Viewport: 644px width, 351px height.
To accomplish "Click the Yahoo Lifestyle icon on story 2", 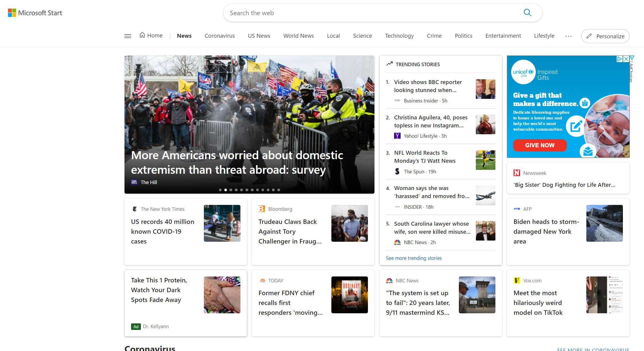I will (x=397, y=135).
